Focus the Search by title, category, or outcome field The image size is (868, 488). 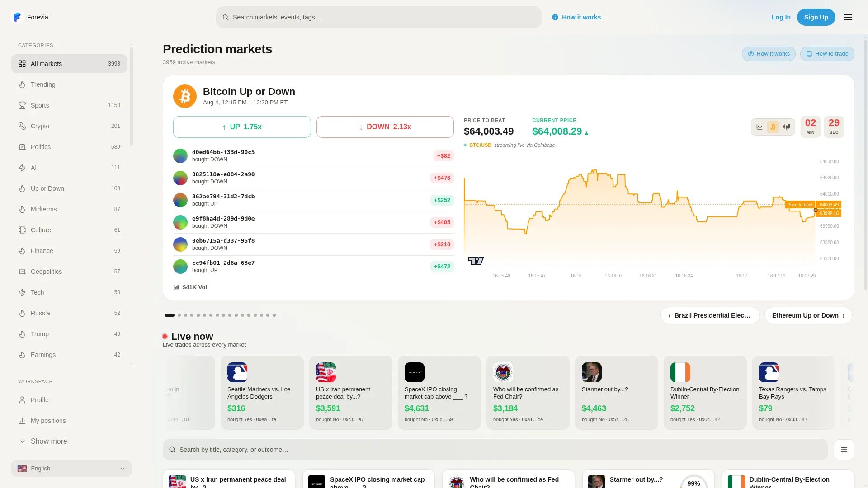495,450
